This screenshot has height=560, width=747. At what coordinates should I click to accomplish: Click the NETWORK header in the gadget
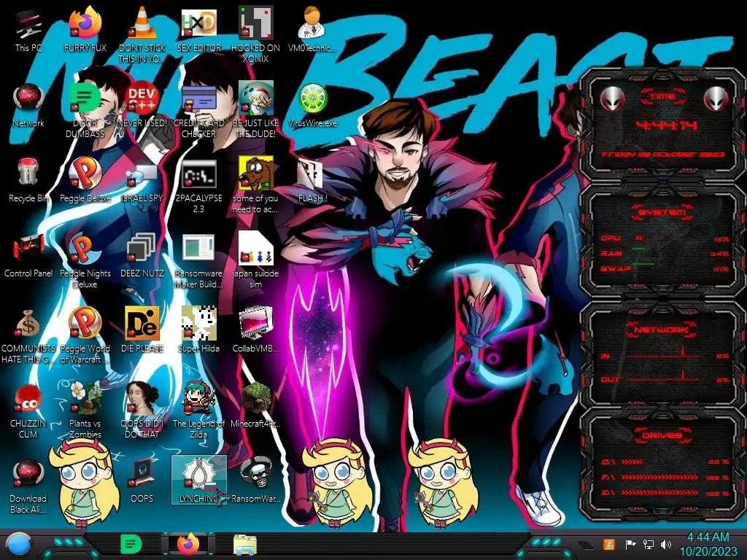click(662, 330)
